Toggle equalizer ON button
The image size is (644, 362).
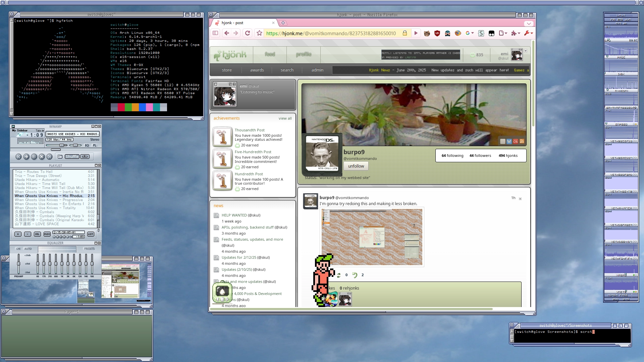point(18,249)
